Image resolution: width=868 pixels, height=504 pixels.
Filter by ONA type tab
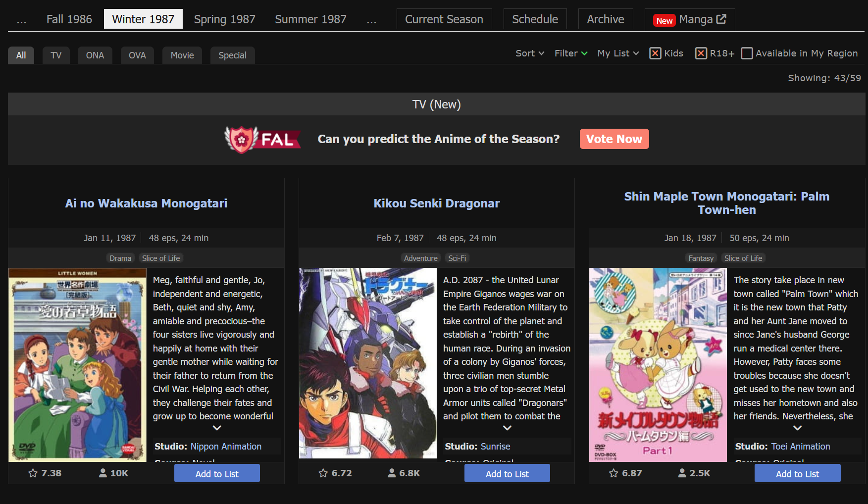pos(95,55)
